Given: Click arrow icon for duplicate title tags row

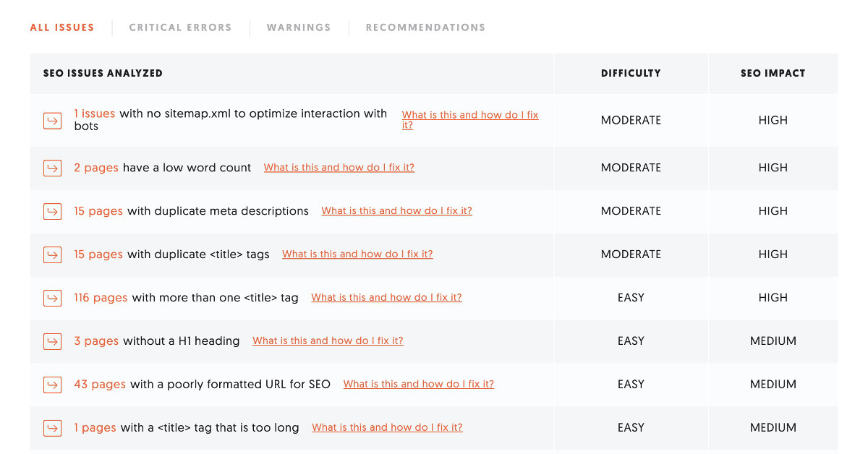Looking at the screenshot, I should tap(52, 255).
